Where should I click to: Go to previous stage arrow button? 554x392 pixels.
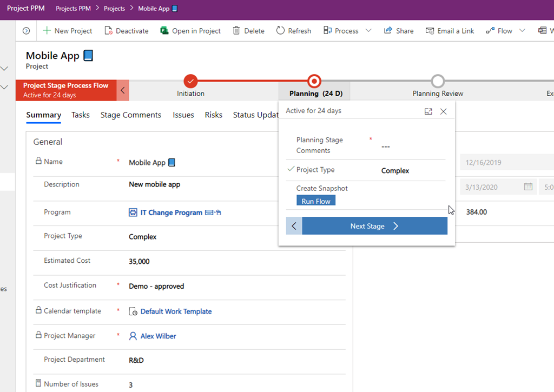click(294, 226)
